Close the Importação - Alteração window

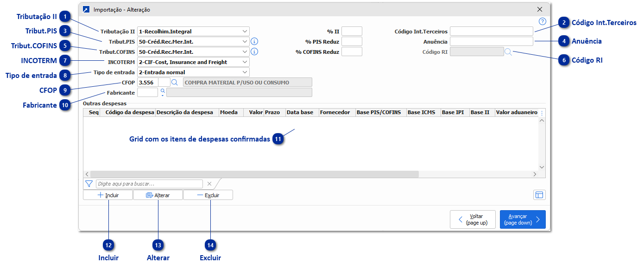pos(539,9)
